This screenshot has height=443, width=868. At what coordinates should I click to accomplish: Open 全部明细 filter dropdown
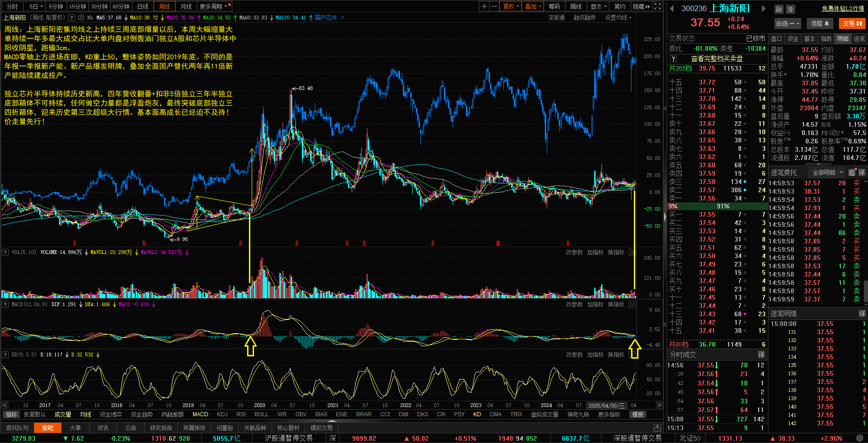point(827,172)
